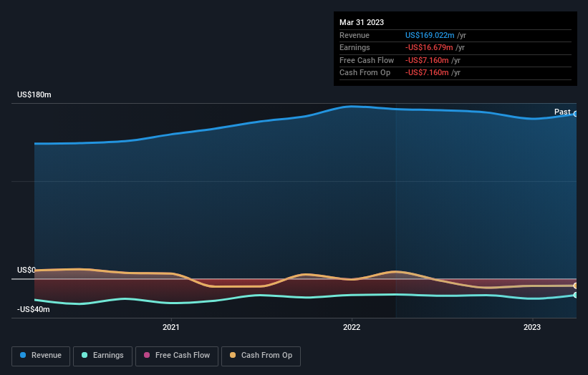The width and height of the screenshot is (588, 375).
Task: Click the Cash From Op label in tooltip
Action: [x=365, y=73]
